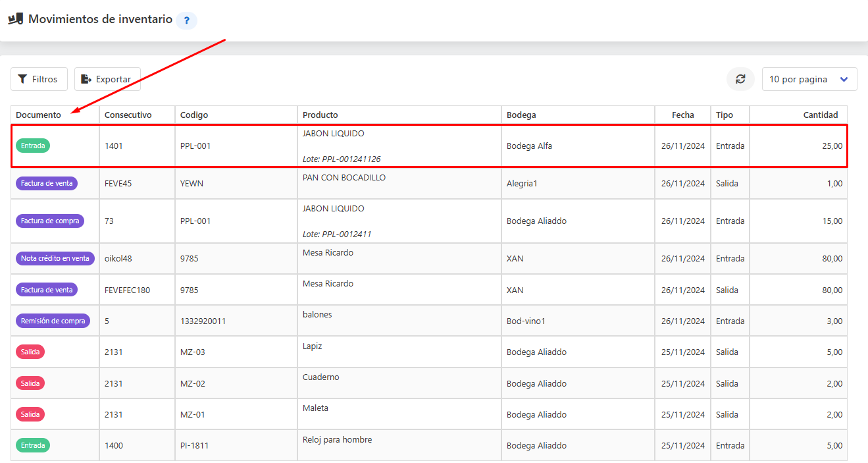Click the Remisión de compra badge
Image resolution: width=868 pixels, height=463 pixels.
coord(53,321)
